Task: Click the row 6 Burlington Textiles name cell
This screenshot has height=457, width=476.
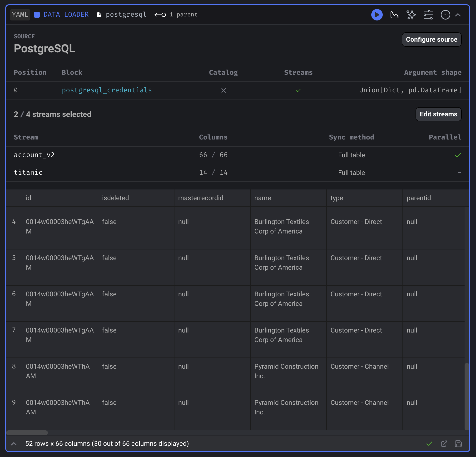Action: (x=288, y=303)
